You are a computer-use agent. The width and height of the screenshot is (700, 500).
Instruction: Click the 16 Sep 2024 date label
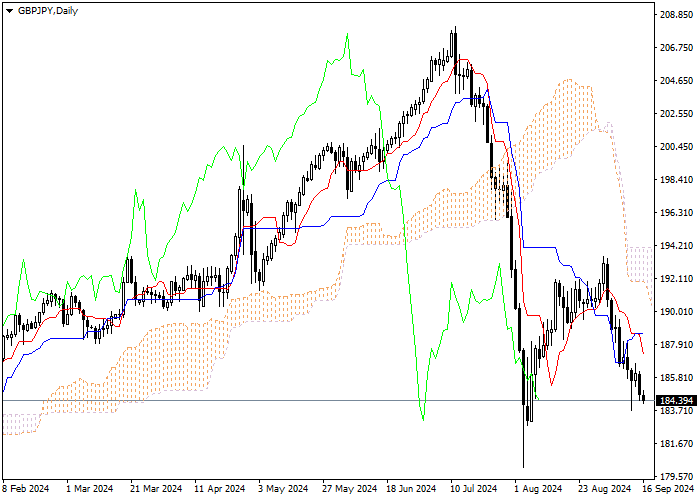[668, 489]
